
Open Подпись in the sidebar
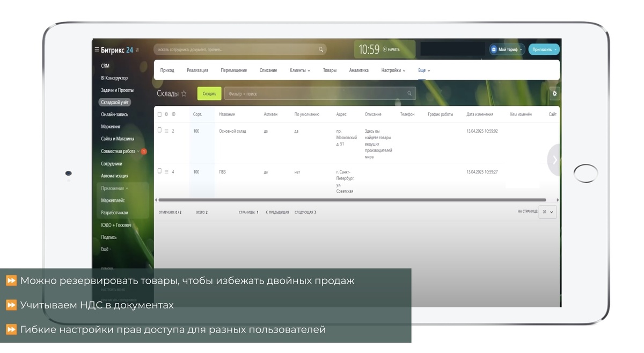tap(108, 237)
